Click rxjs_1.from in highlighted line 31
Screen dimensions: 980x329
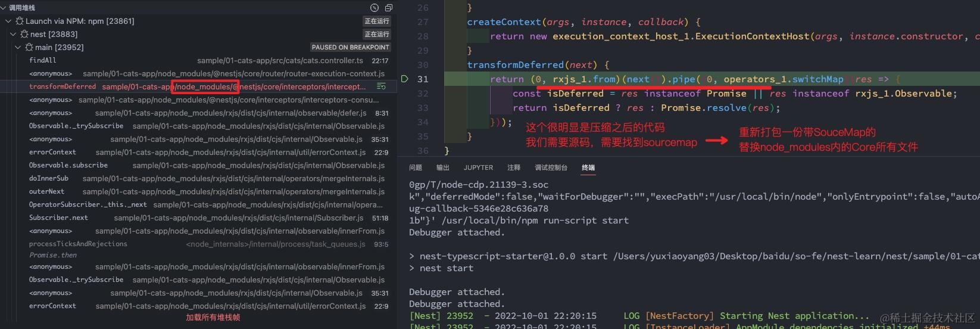[584, 79]
